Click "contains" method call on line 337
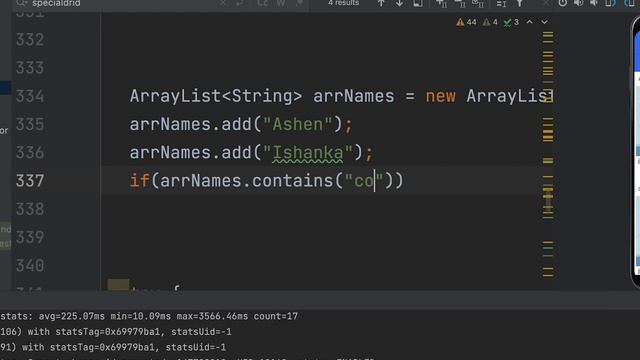 [x=292, y=181]
